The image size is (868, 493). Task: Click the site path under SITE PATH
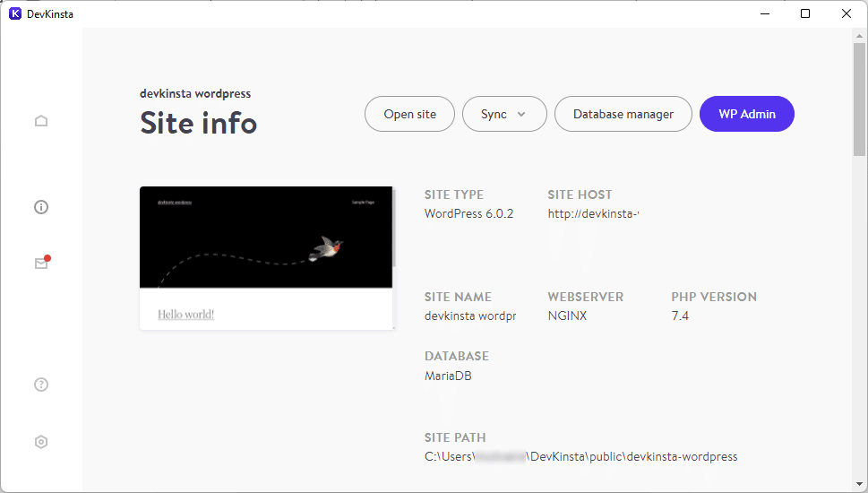[580, 457]
